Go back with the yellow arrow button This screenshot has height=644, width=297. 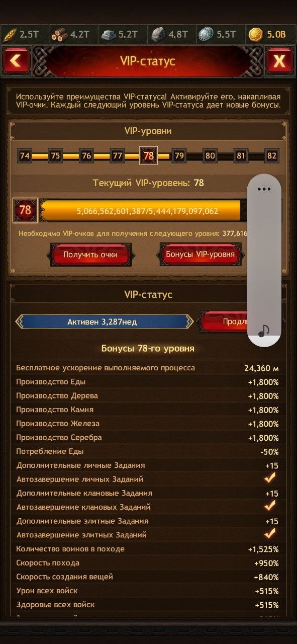coord(16,61)
